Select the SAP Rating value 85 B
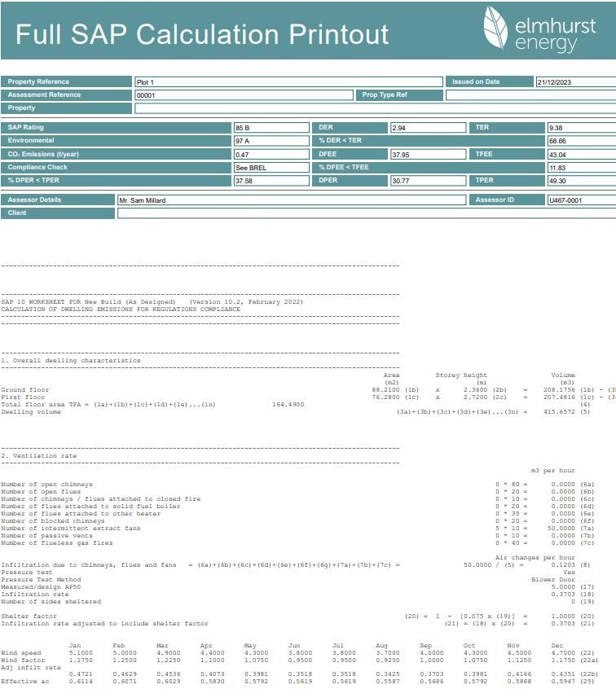The width and height of the screenshot is (616, 689). pyautogui.click(x=271, y=128)
